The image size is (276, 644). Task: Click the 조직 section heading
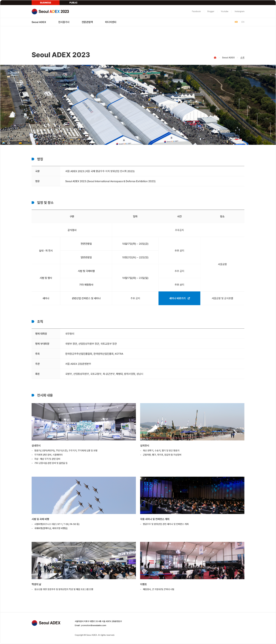pos(40,322)
